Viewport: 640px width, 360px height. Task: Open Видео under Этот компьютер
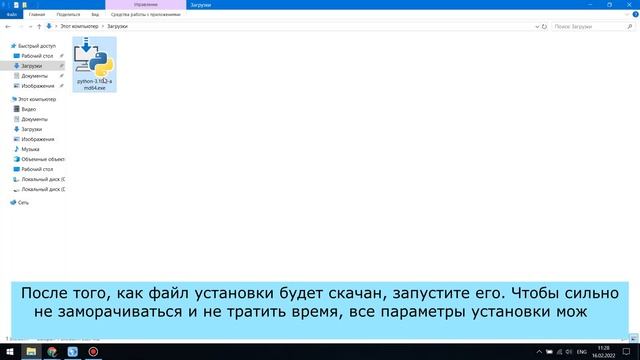[29, 109]
